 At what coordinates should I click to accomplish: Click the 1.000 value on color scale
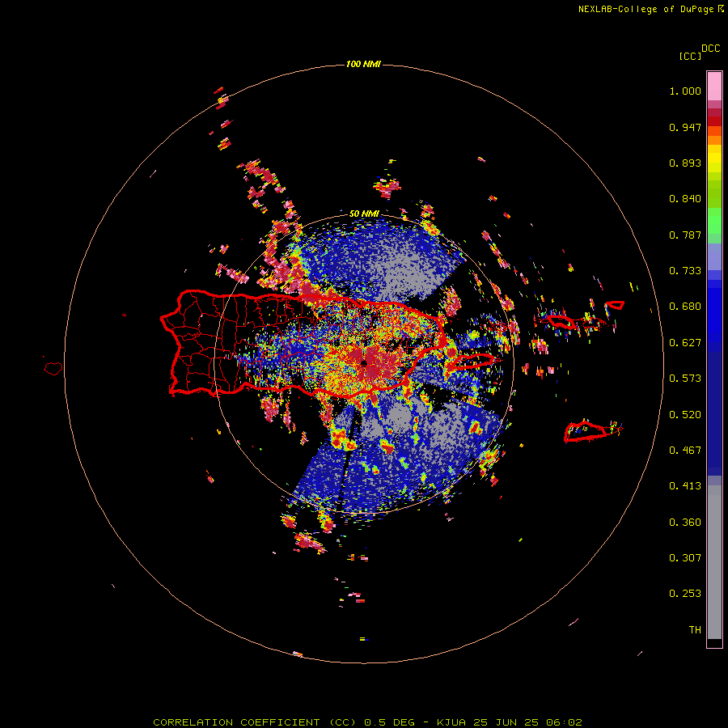click(x=685, y=91)
